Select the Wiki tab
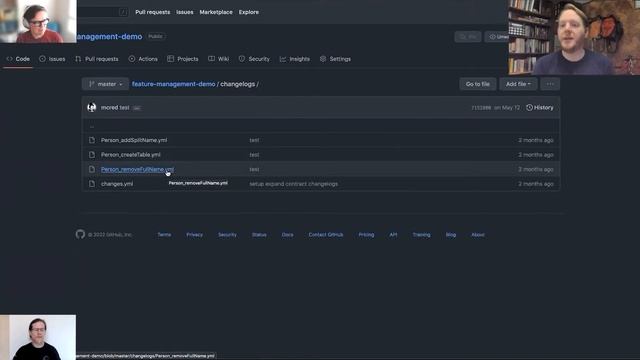The height and width of the screenshot is (360, 640). pos(219,59)
